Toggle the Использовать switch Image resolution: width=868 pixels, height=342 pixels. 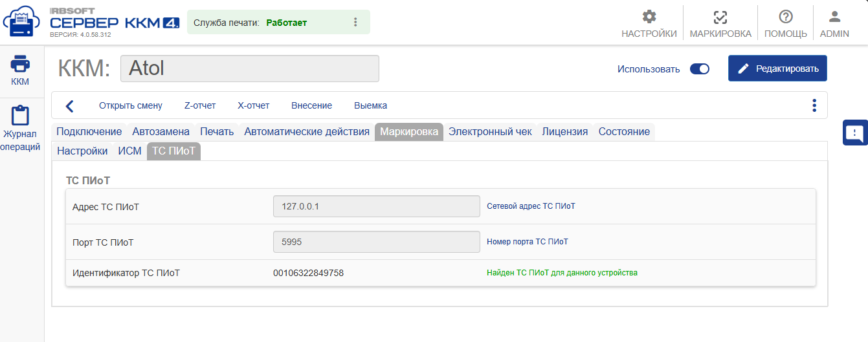click(700, 69)
